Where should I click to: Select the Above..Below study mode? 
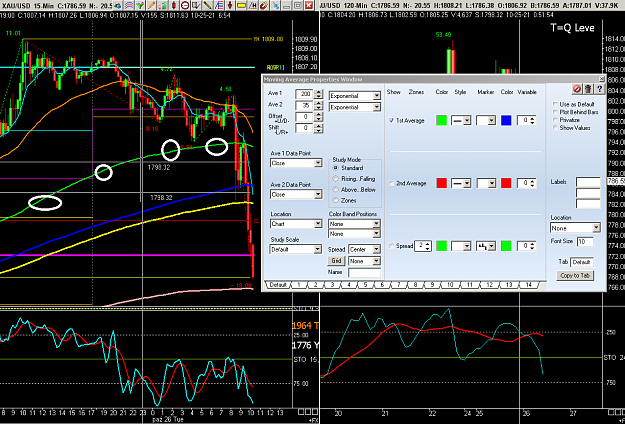pyautogui.click(x=335, y=190)
